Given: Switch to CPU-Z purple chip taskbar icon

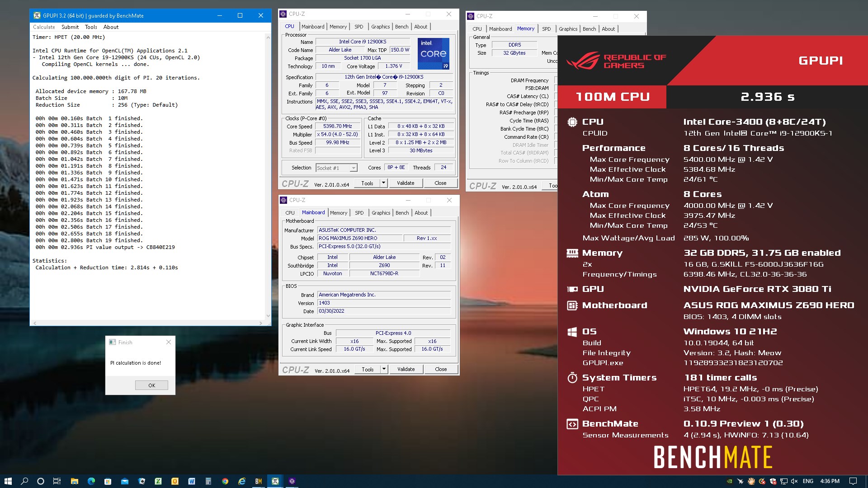Looking at the screenshot, I should (x=292, y=481).
